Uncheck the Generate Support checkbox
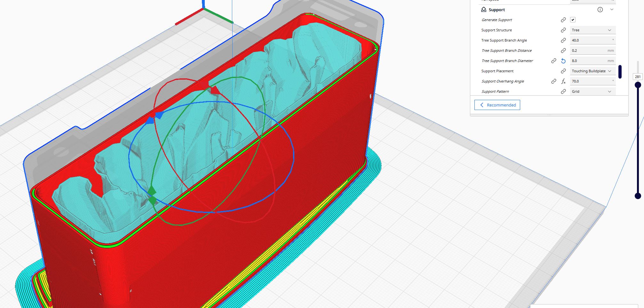The height and width of the screenshot is (308, 644). (x=573, y=20)
